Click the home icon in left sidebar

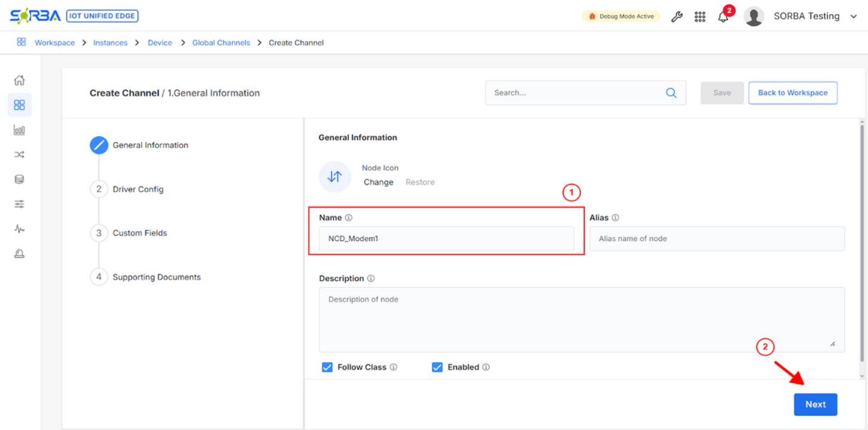coord(19,80)
